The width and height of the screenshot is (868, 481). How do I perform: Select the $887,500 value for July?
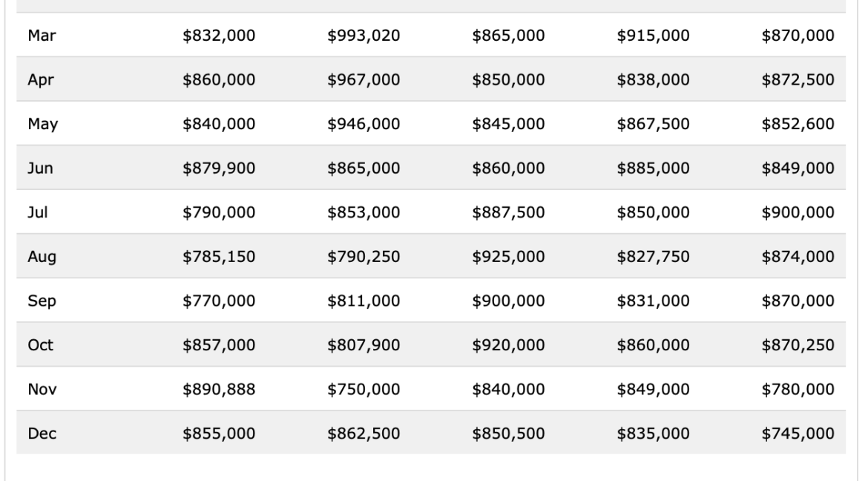[x=508, y=212]
